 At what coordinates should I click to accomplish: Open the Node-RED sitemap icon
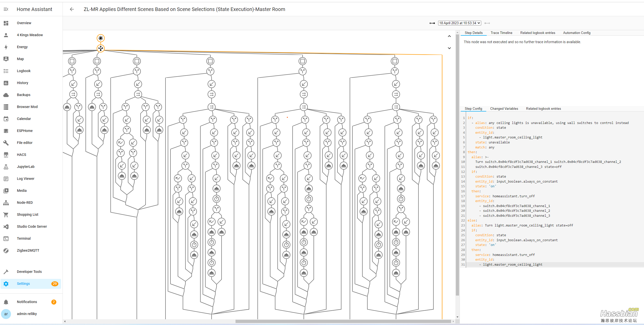point(6,203)
